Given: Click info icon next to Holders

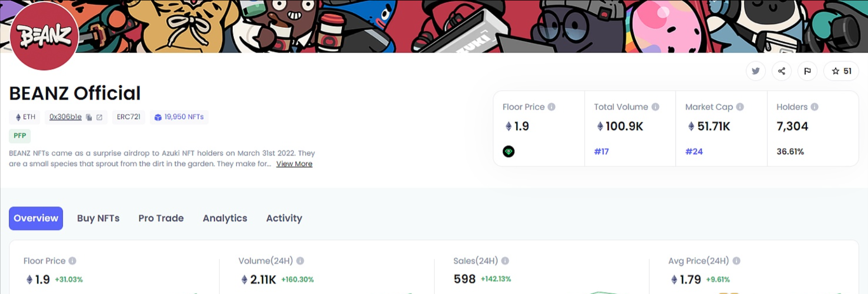Looking at the screenshot, I should pyautogui.click(x=814, y=107).
